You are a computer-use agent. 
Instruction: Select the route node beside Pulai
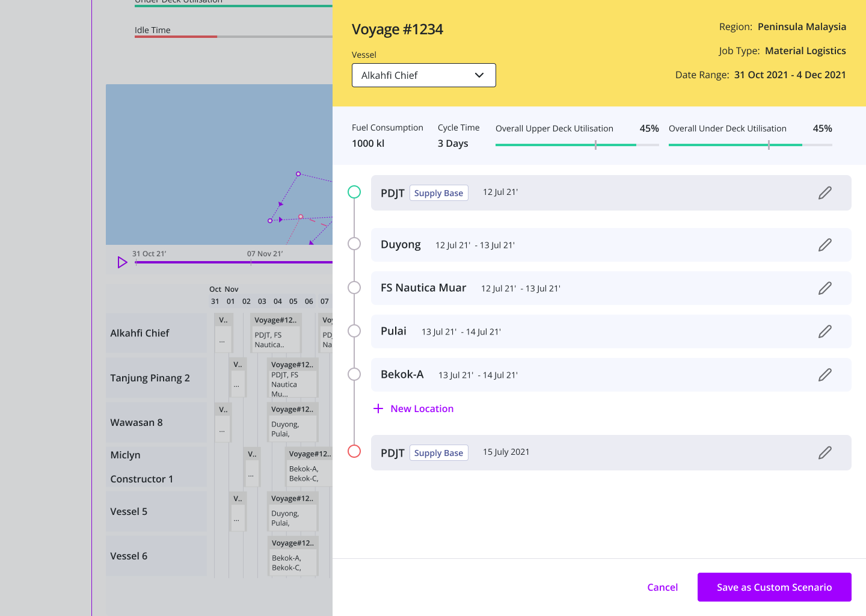354,331
